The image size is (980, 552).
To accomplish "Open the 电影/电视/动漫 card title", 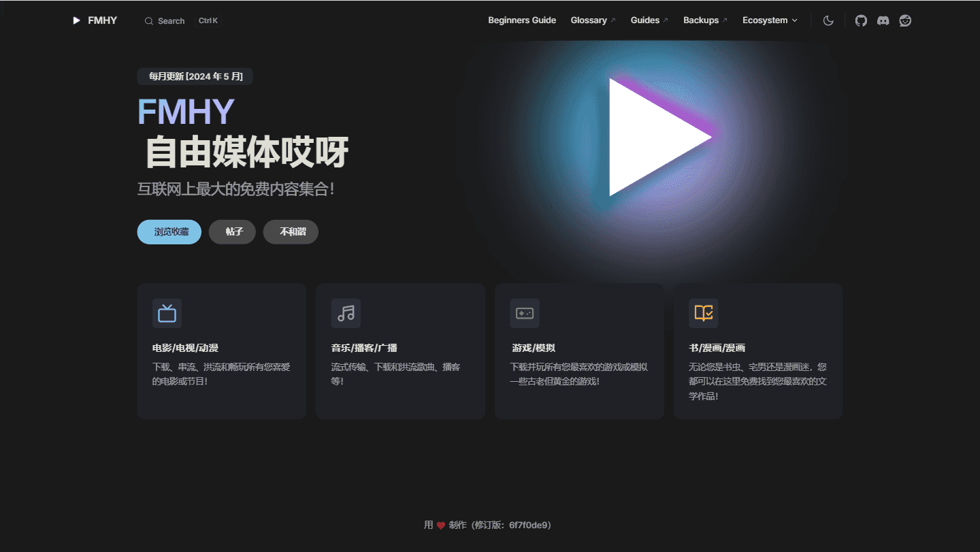I will point(185,348).
